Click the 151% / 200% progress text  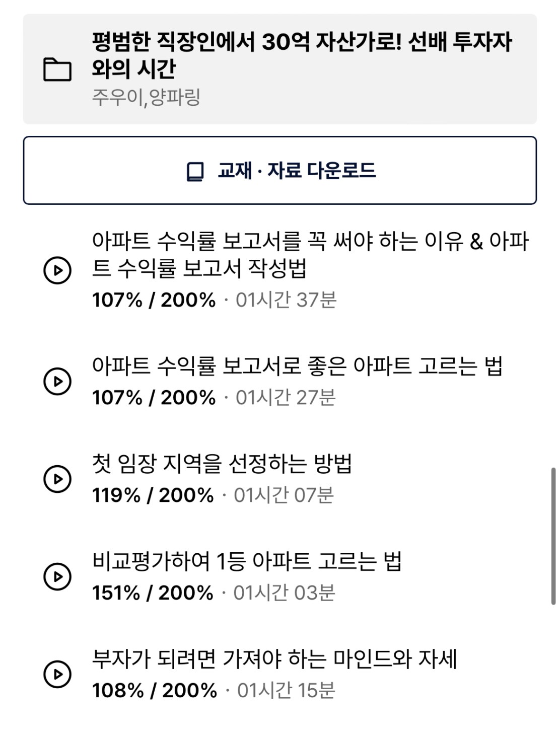(153, 593)
